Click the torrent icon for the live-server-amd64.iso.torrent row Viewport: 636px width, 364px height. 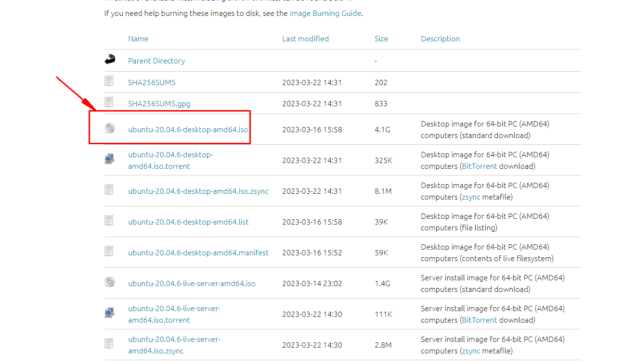tap(110, 313)
